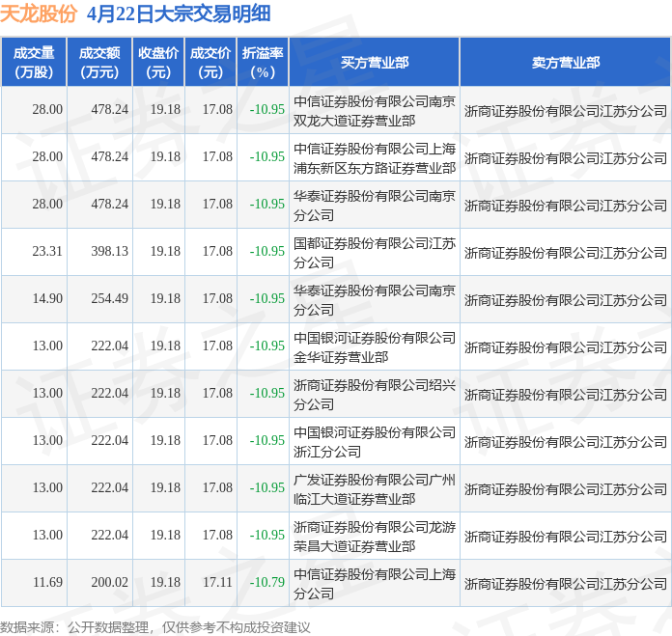Click the 华泰证券南京分公司 buyer in the 478.24 row
Viewport: 672px width, 636px height.
point(375,206)
